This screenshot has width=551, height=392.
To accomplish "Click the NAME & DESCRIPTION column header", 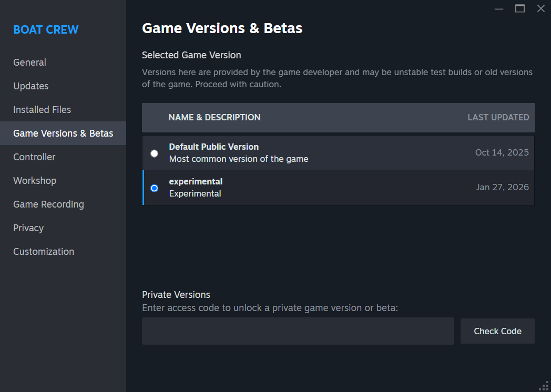I will click(215, 118).
